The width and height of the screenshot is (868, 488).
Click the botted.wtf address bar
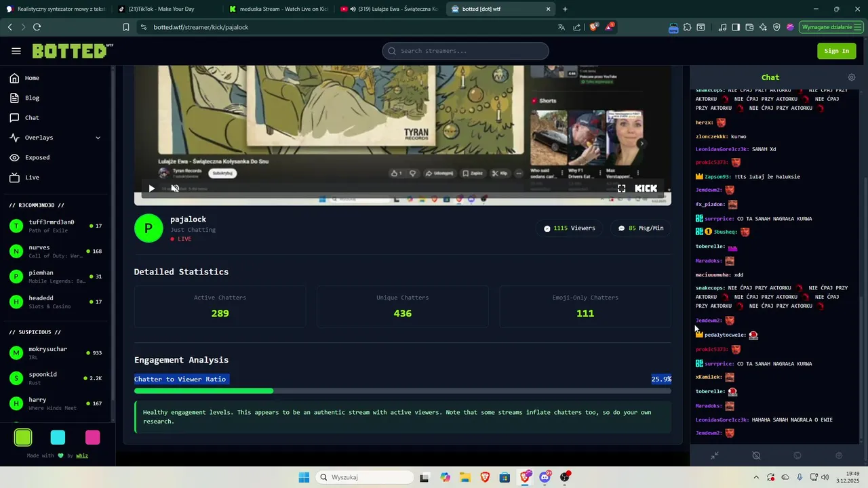pos(346,27)
